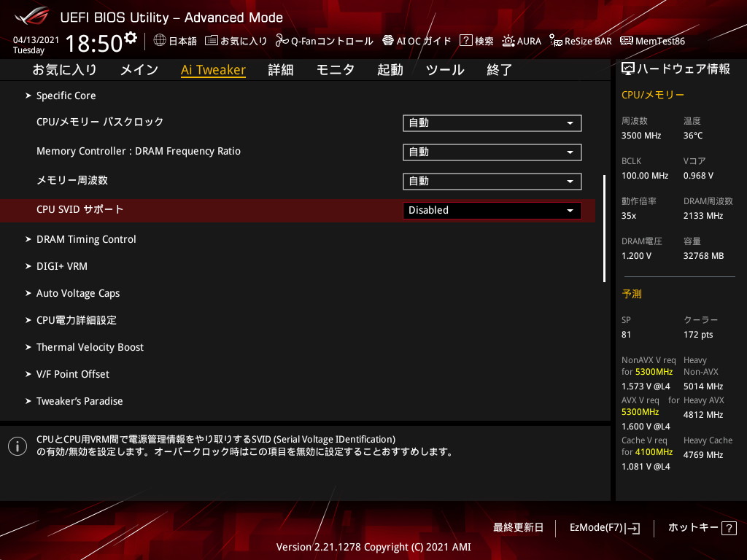Viewport: 747px width, 560px height.
Task: Click the settings gear icon beside the clock
Action: point(131,38)
